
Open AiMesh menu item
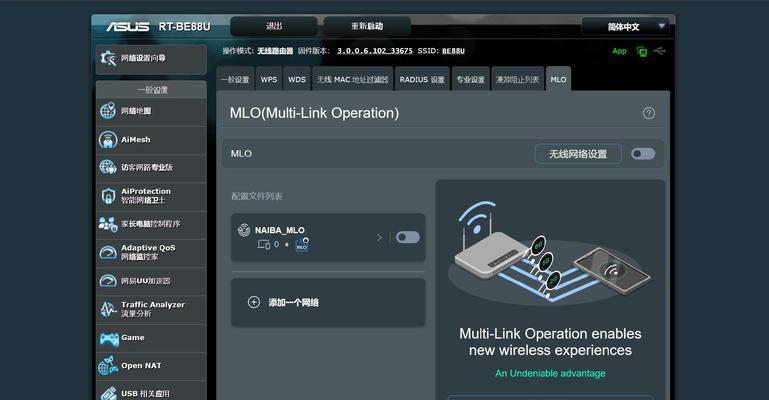point(151,140)
